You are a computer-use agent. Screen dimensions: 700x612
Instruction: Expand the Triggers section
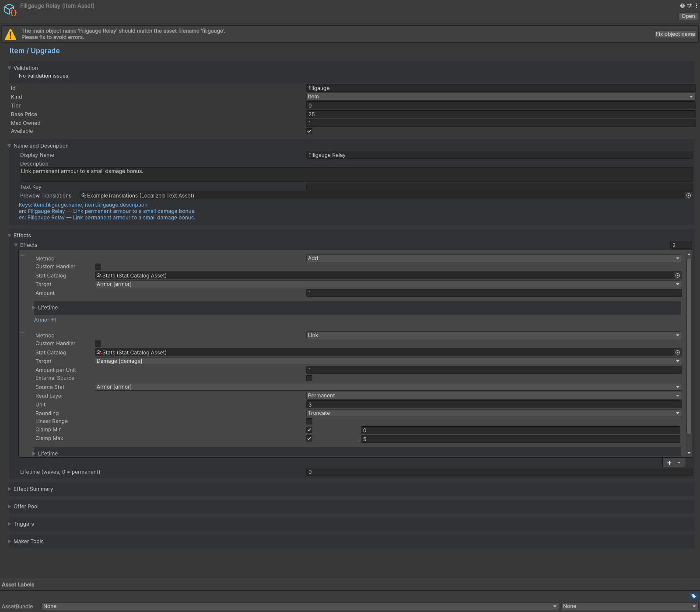point(9,524)
